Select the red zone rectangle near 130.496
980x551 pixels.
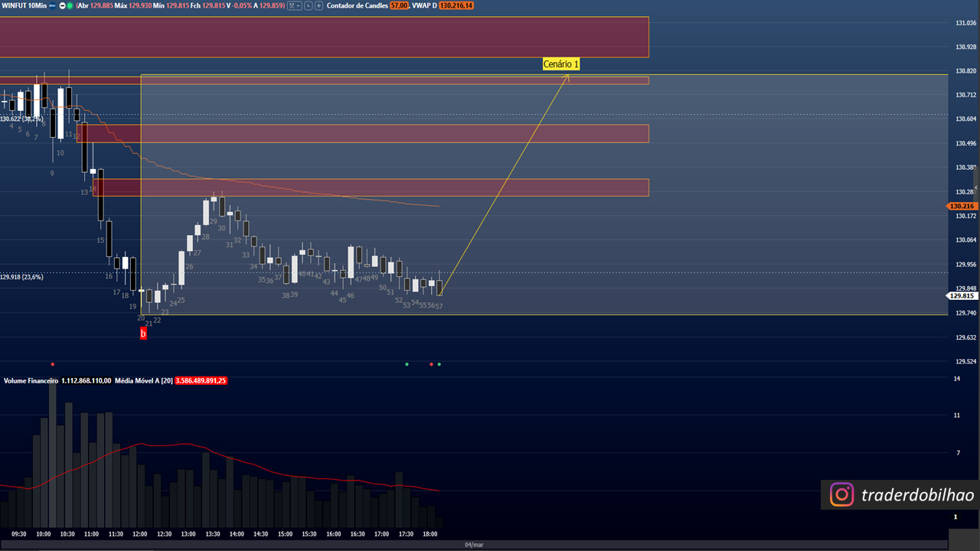click(x=363, y=133)
